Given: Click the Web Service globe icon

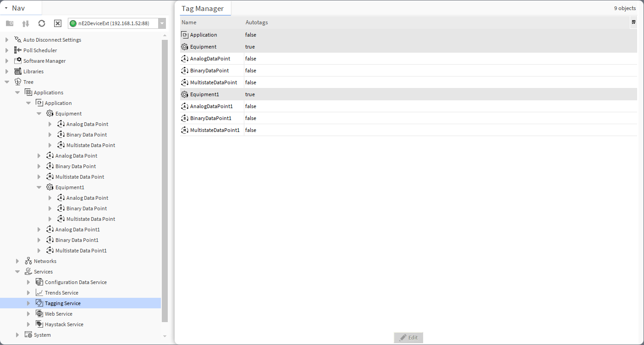Looking at the screenshot, I should (x=39, y=313).
